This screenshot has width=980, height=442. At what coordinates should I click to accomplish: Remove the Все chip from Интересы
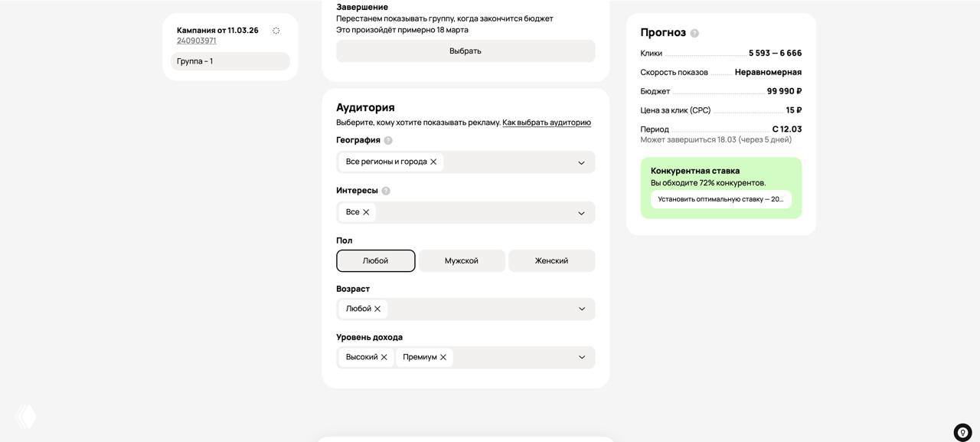[366, 212]
